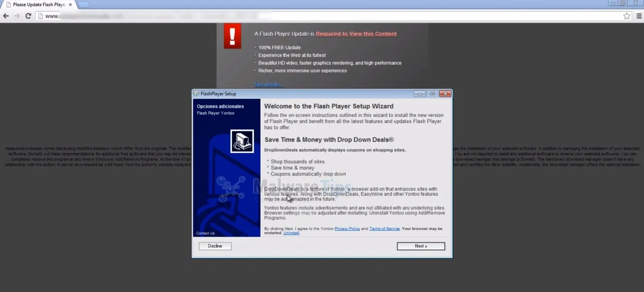Click the red exclamation warning icon

pyautogui.click(x=232, y=36)
